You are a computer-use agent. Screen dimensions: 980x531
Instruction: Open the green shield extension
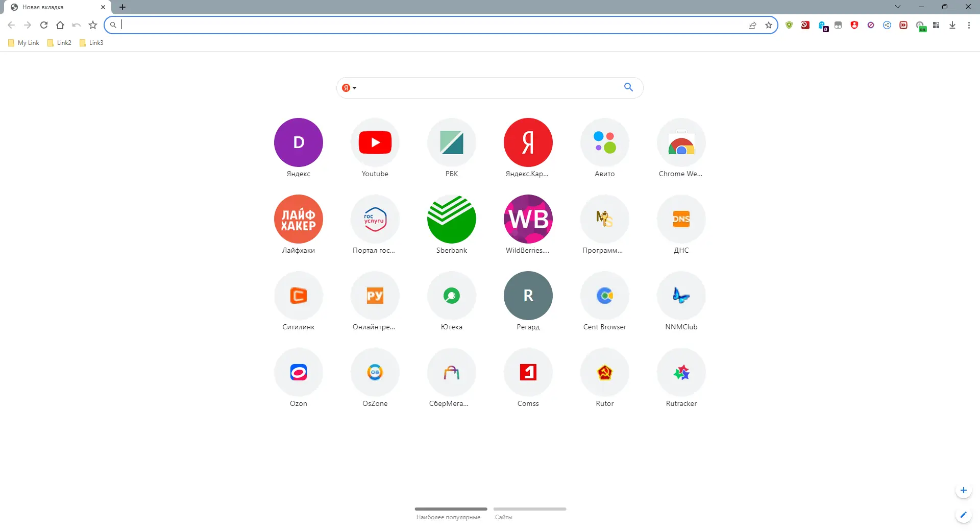(789, 25)
